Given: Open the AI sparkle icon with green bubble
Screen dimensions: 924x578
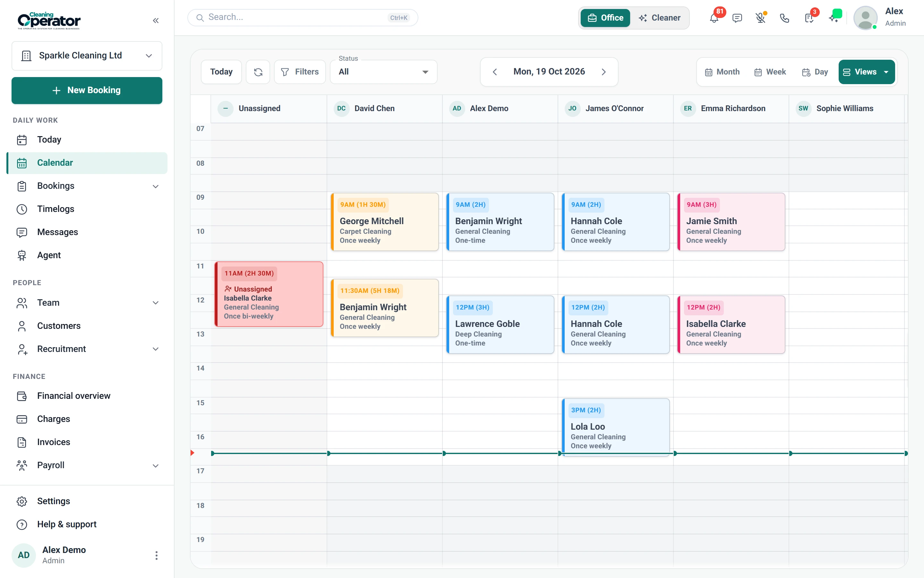Looking at the screenshot, I should tap(834, 17).
